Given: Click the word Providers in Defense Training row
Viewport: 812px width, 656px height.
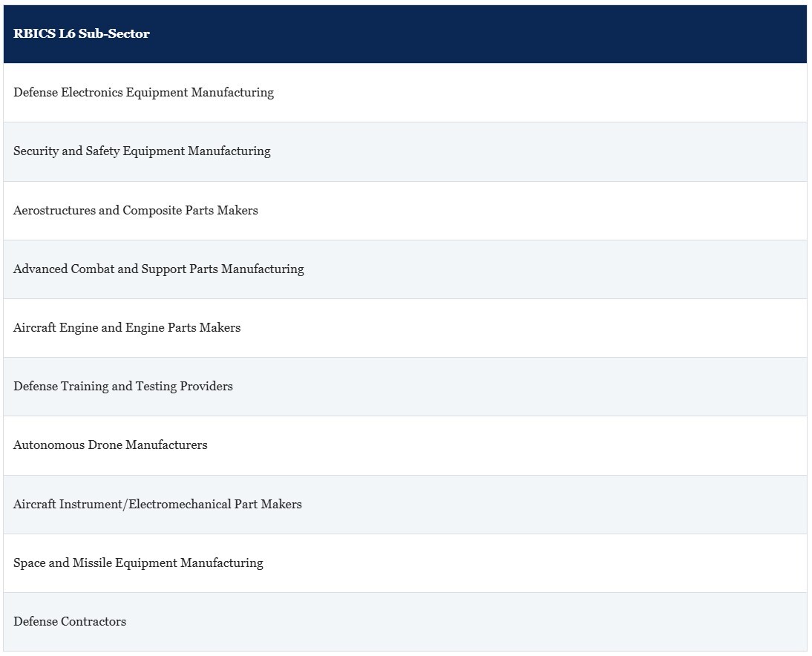Looking at the screenshot, I should [206, 386].
